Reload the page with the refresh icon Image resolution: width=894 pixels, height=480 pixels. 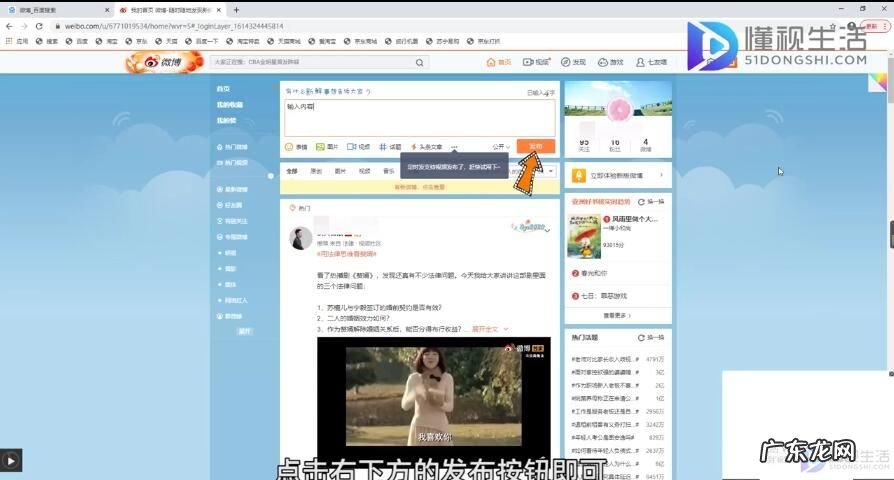[39, 26]
